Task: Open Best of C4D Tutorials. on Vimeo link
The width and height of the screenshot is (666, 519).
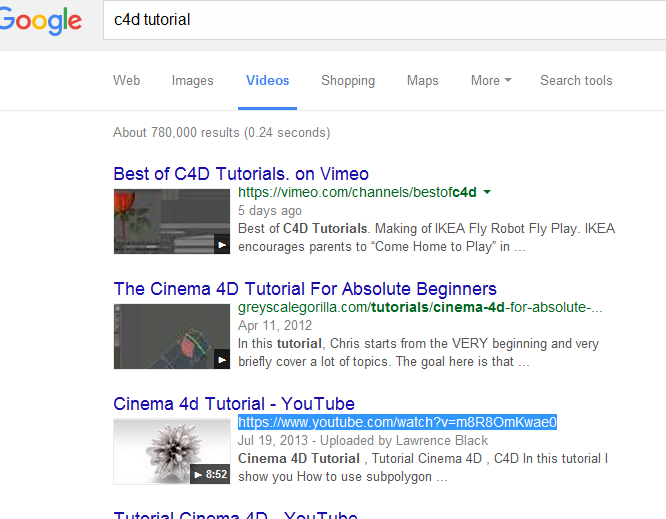Action: tap(241, 174)
